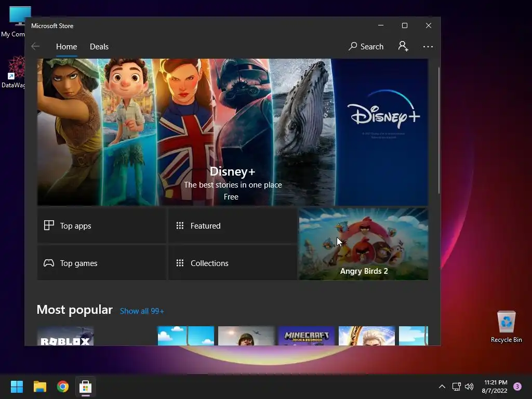Open File Explorer from the taskbar
This screenshot has width=532, height=399.
coord(39,387)
